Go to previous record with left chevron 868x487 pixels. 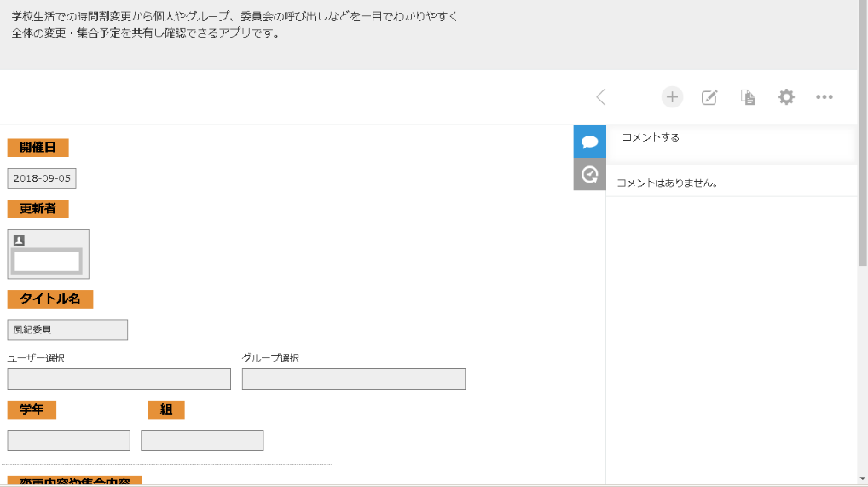click(x=600, y=97)
